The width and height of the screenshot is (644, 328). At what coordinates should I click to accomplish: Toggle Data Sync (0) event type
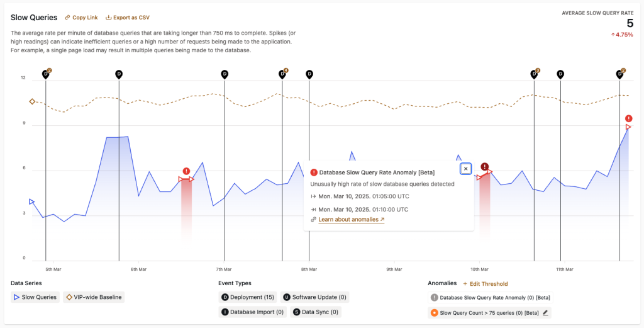316,312
